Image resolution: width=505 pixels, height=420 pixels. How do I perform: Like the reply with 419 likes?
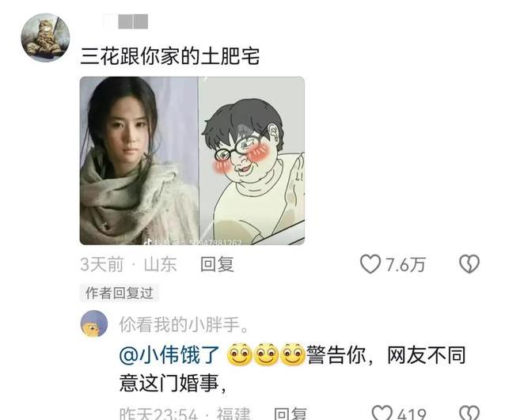[x=382, y=413]
